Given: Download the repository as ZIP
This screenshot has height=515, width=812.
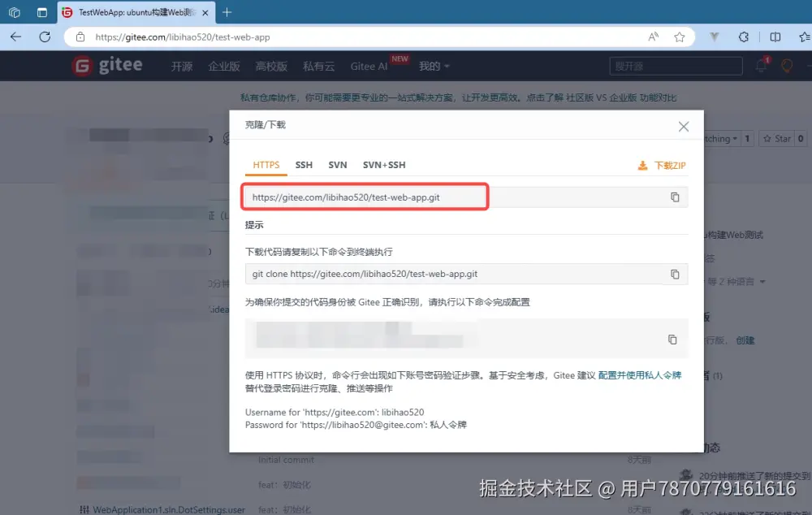Looking at the screenshot, I should tap(662, 165).
